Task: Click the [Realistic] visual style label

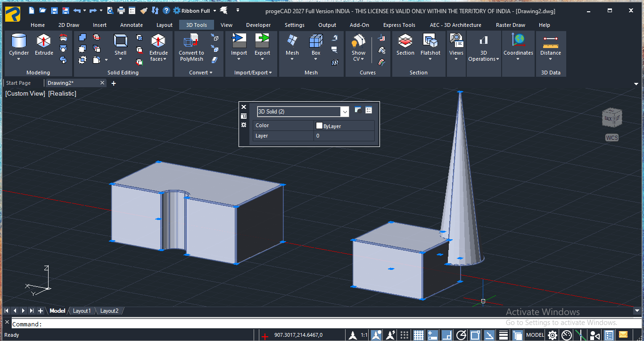Action: [x=62, y=93]
